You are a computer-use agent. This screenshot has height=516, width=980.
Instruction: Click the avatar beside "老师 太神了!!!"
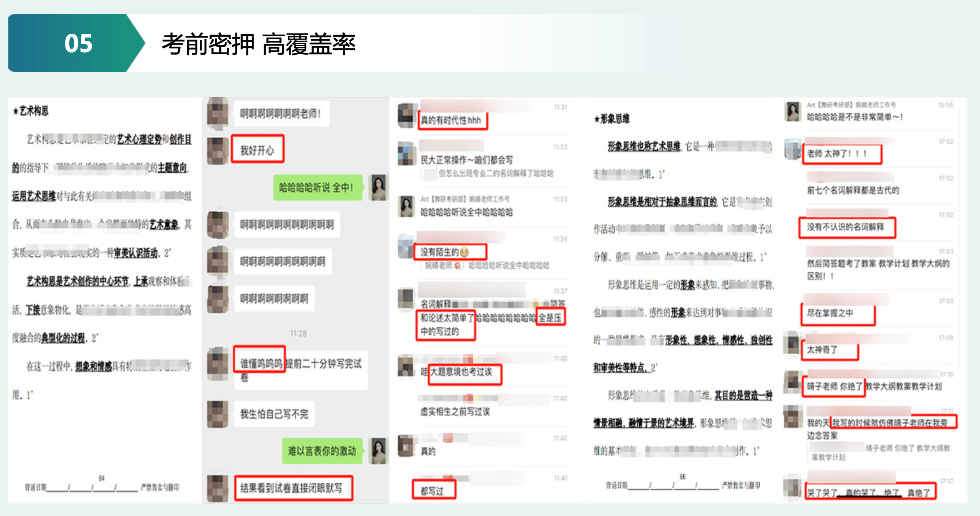pyautogui.click(x=793, y=149)
